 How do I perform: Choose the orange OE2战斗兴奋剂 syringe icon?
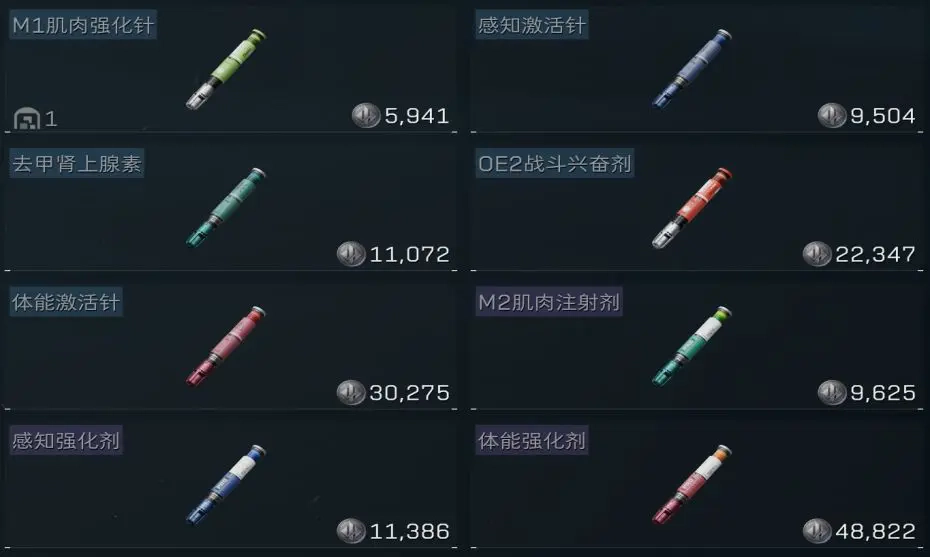click(692, 208)
